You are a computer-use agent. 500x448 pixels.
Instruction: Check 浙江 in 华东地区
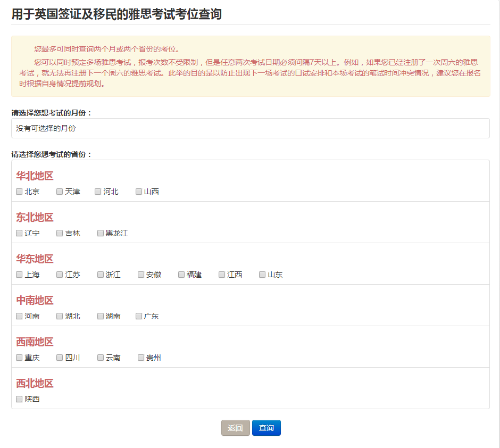[100, 275]
